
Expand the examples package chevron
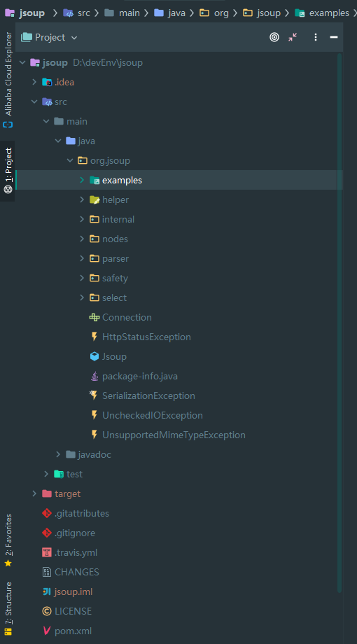[x=82, y=180]
